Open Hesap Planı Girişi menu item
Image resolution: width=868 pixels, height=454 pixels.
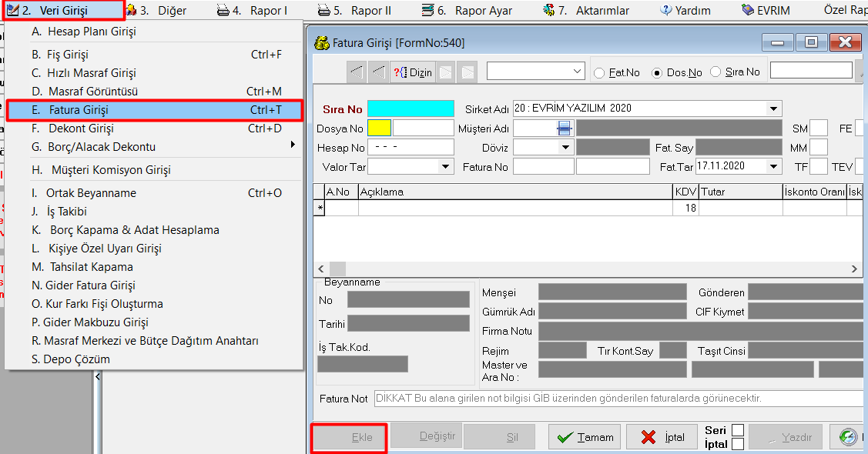point(155,32)
